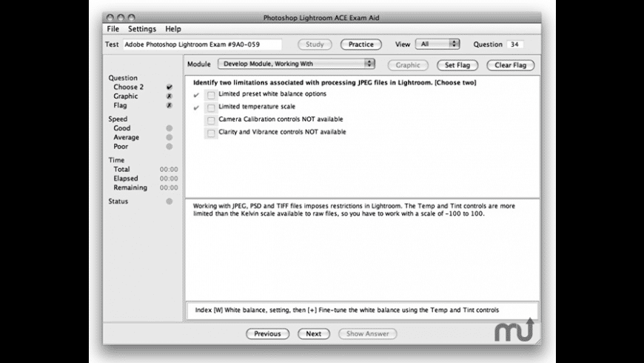Click the Graphic status indicator icon
The image size is (644, 363).
coord(170,96)
